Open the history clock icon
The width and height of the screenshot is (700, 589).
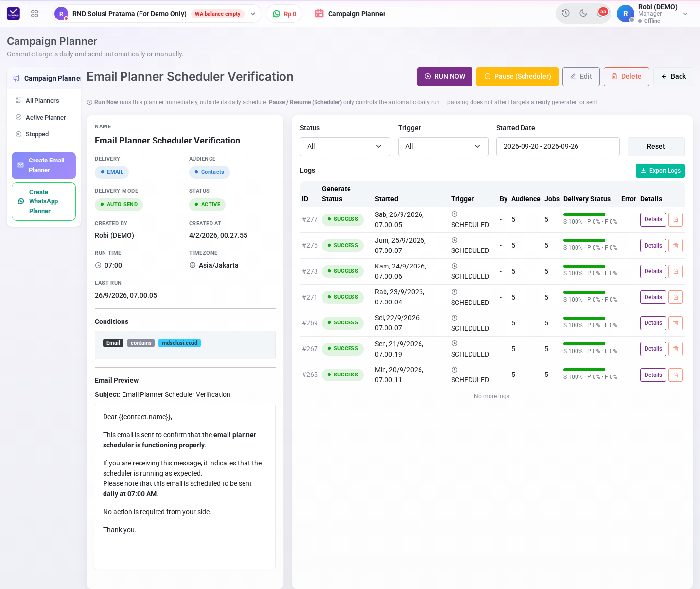566,13
